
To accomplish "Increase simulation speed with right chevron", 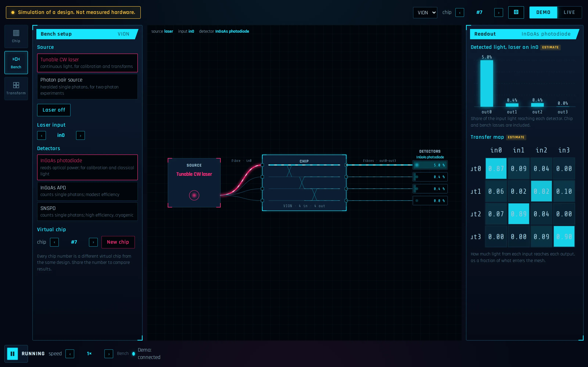I will click(x=109, y=354).
